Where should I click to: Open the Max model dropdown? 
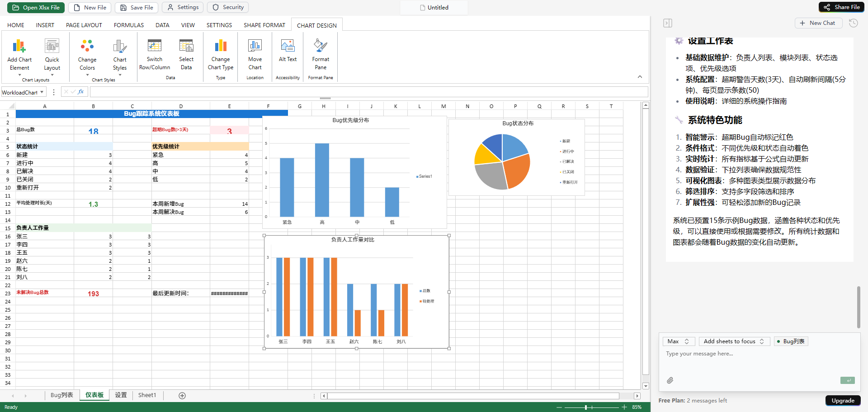point(679,341)
